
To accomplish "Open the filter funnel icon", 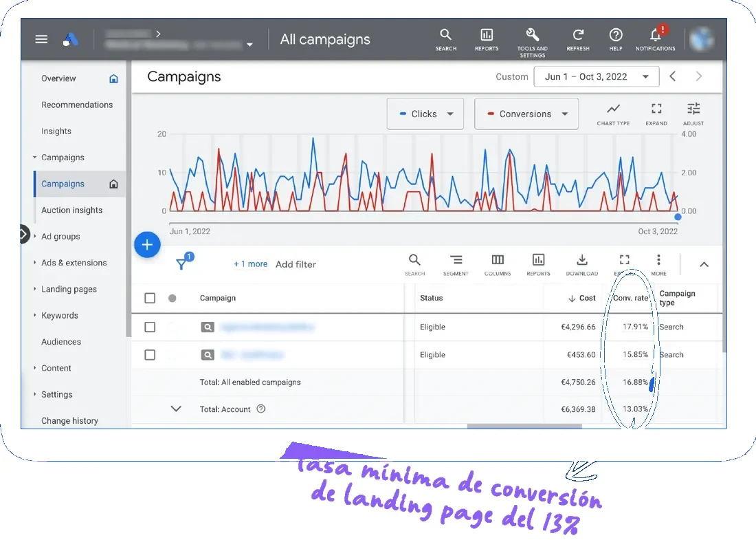I will click(181, 263).
